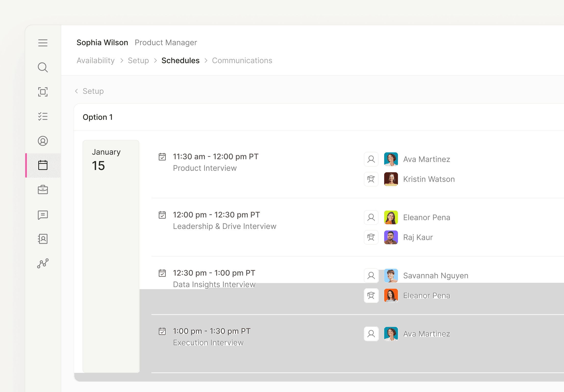
Task: Click trainee graduation icon beside Raj Kaur
Action: (x=371, y=237)
